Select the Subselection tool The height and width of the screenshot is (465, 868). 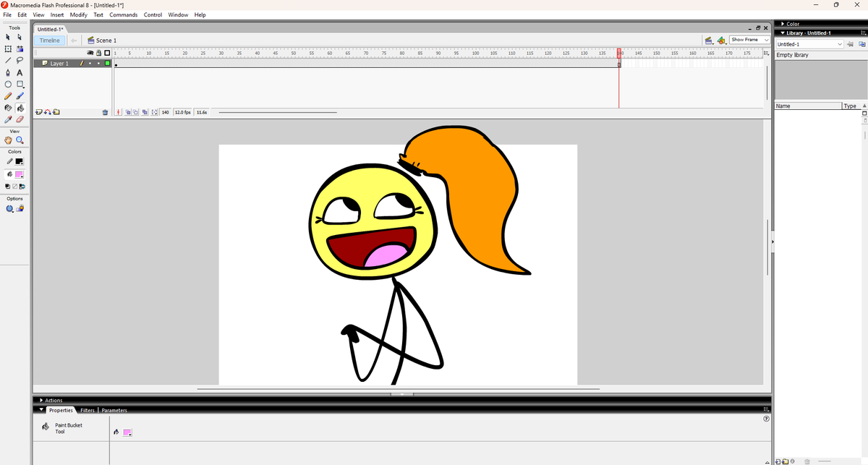[x=20, y=37]
